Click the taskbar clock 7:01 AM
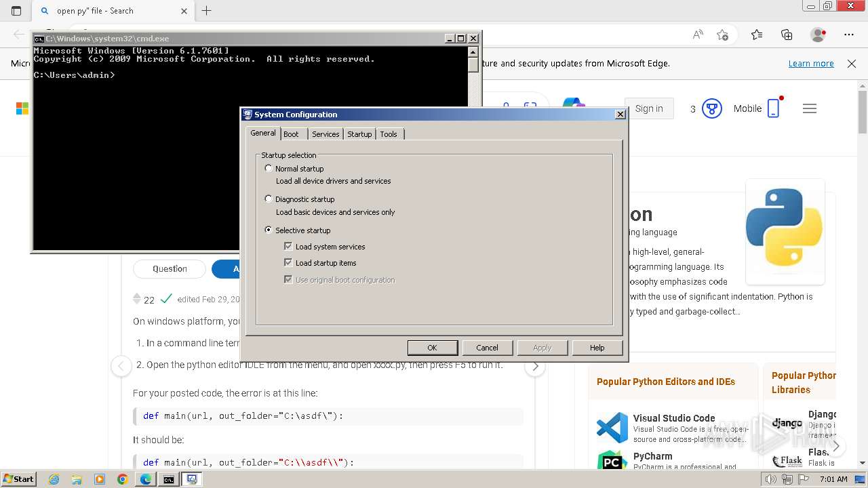This screenshot has height=488, width=868. point(833,479)
